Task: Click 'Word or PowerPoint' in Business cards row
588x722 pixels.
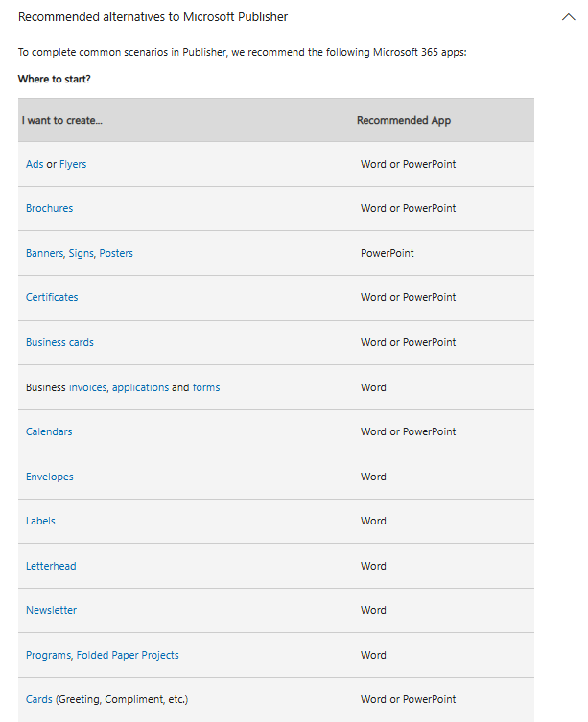Action: pos(409,342)
